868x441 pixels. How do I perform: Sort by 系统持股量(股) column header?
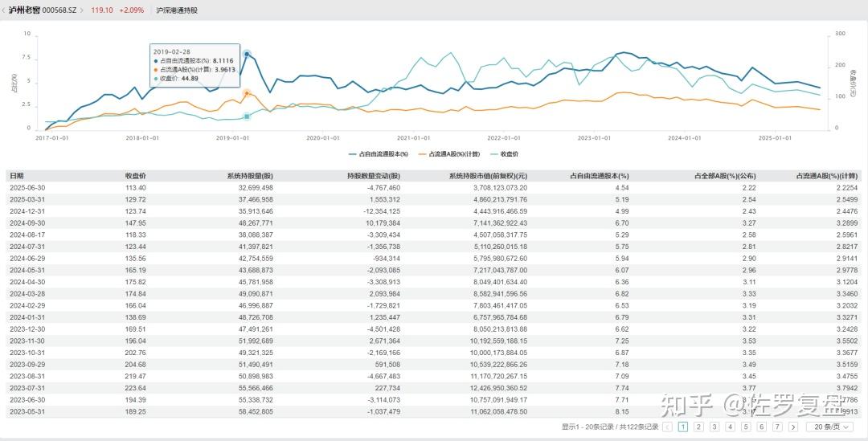point(250,176)
